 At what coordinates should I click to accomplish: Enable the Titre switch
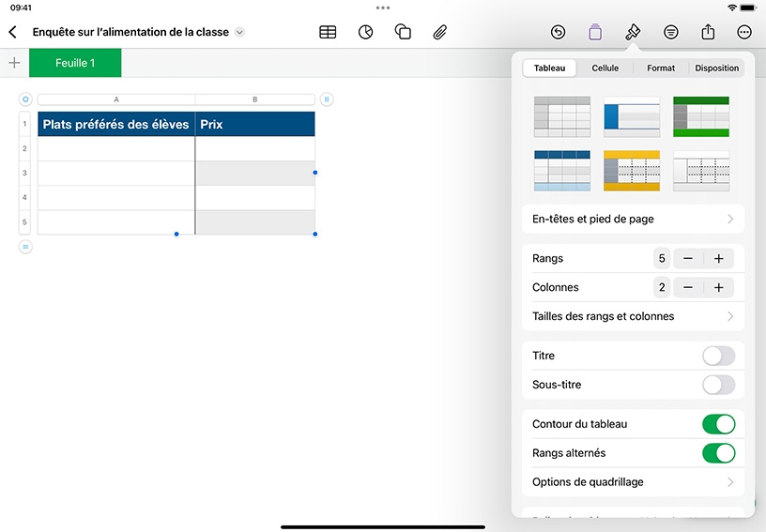[719, 356]
